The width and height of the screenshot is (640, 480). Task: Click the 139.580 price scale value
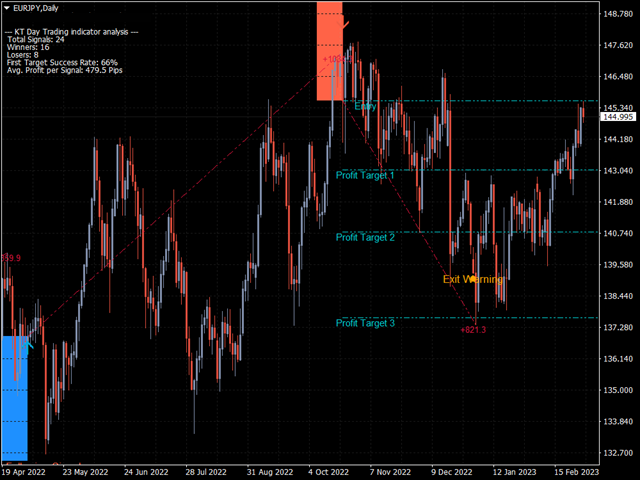pos(618,265)
